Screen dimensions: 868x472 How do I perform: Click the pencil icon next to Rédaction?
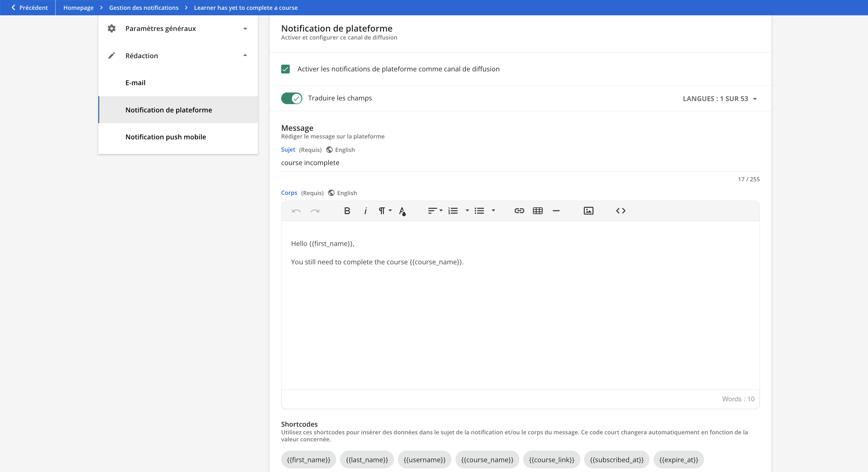coord(111,55)
